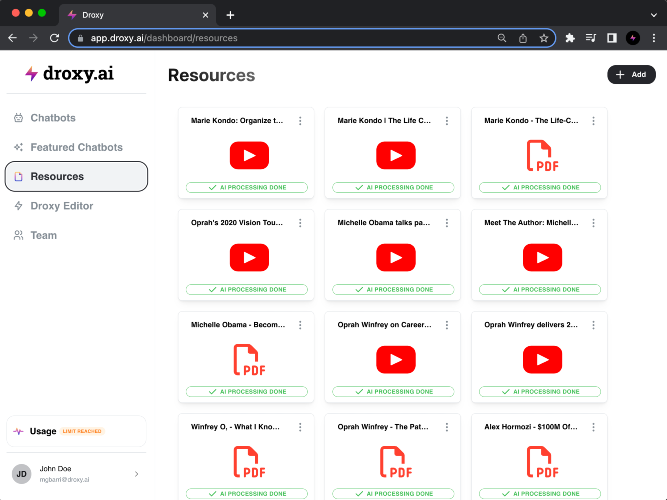Click YouTube icon on Oprah Winfrey on Career card
The height and width of the screenshot is (500, 667).
(x=396, y=360)
